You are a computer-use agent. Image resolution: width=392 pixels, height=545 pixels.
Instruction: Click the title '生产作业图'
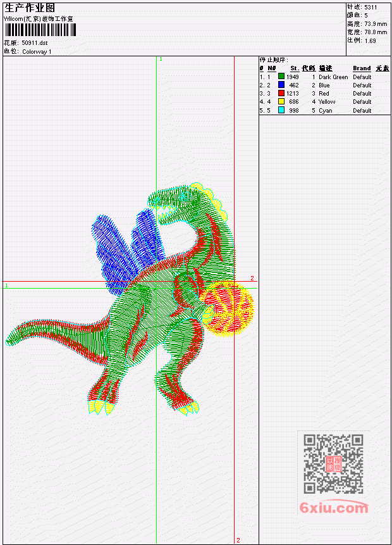point(30,8)
